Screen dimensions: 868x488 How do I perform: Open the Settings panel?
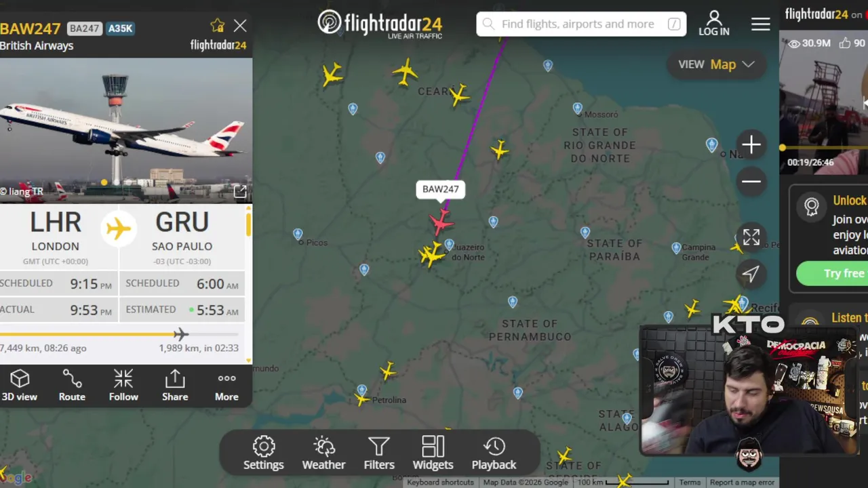point(264,453)
